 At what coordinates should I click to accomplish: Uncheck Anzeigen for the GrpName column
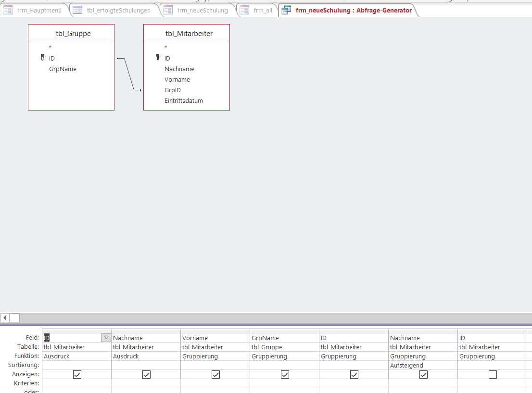point(285,374)
